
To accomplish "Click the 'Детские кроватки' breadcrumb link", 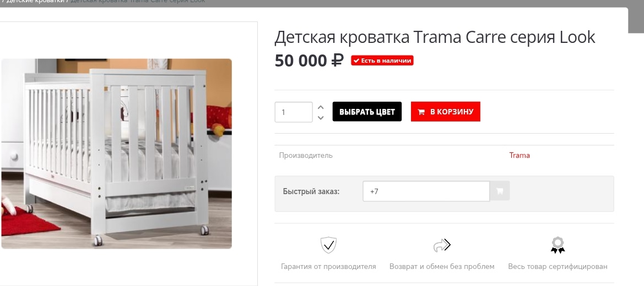I will (35, 1).
